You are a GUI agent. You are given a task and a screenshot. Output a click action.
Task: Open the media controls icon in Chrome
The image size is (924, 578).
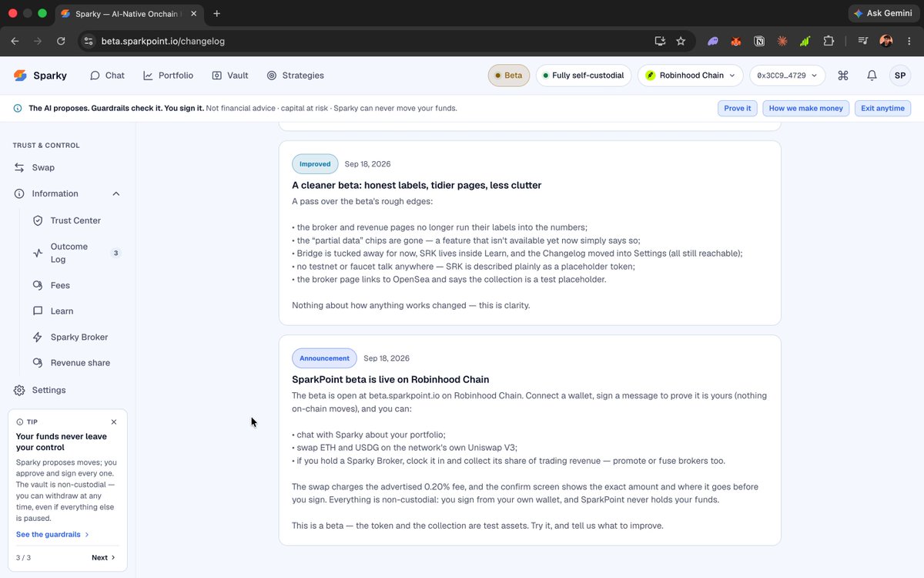(x=863, y=41)
